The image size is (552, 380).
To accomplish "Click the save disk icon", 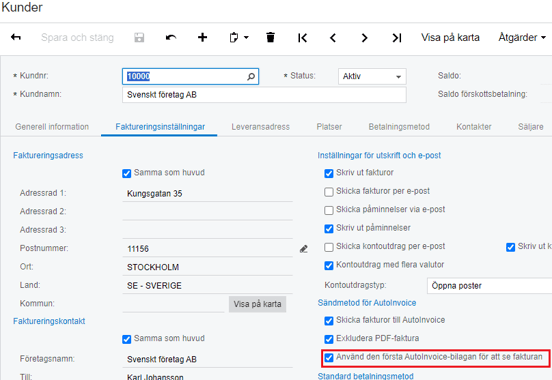I will point(139,37).
